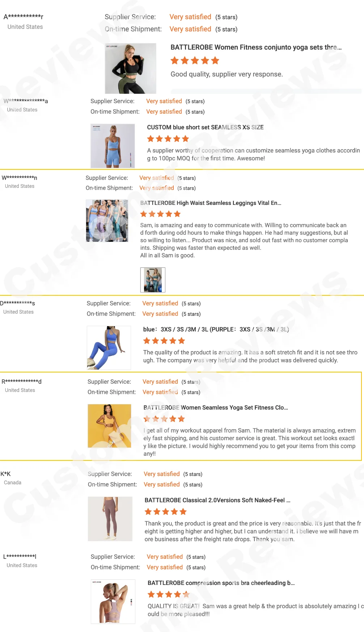
Task: Click reviewer name K*K from Canada
Action: pyautogui.click(x=5, y=474)
